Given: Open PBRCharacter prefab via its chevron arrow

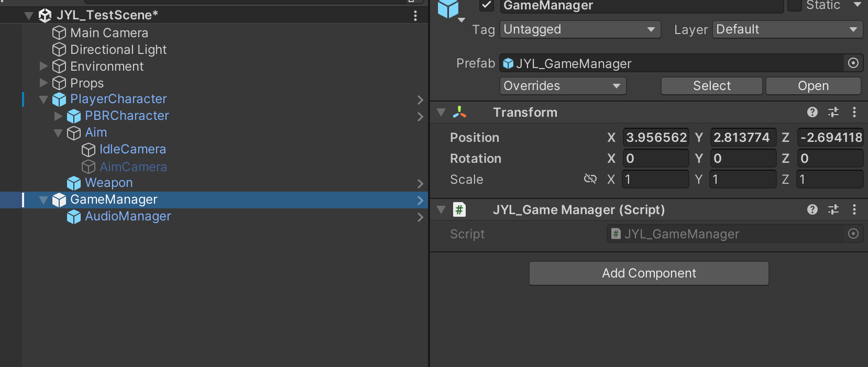Looking at the screenshot, I should (420, 116).
